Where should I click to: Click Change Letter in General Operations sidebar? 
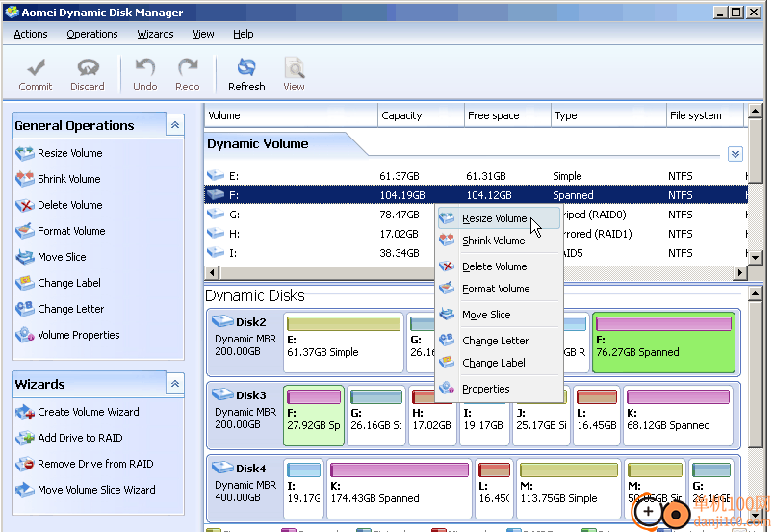[60, 309]
